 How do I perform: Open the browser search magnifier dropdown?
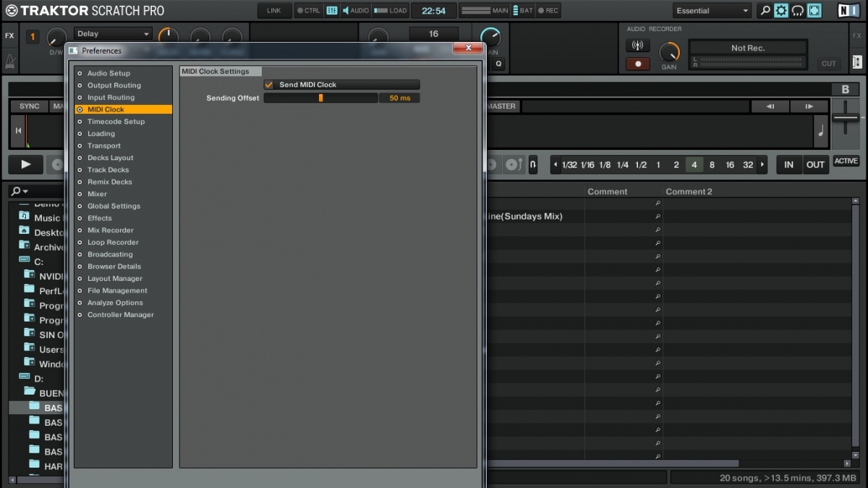20,191
